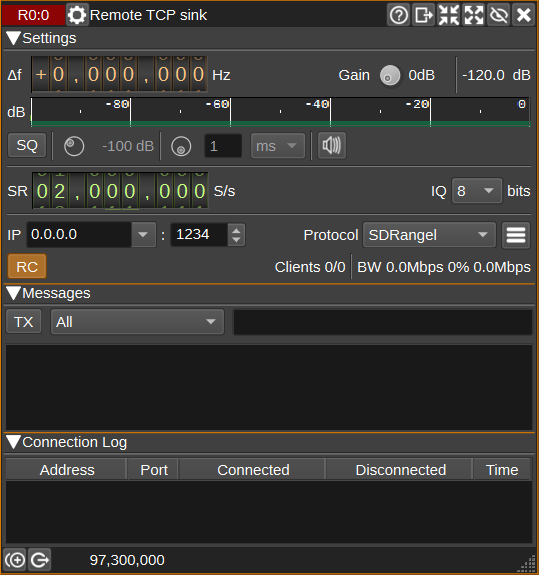Adjust the squelch level dial

coord(74,146)
